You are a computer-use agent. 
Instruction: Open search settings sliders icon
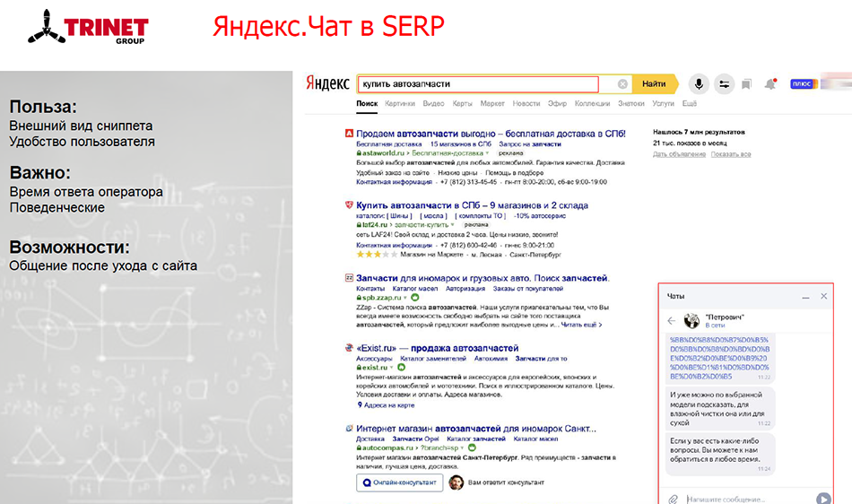725,84
